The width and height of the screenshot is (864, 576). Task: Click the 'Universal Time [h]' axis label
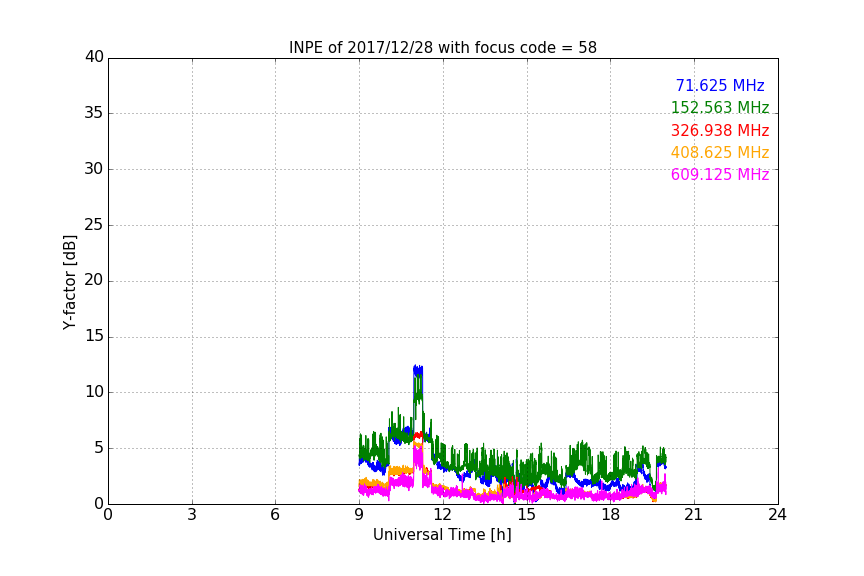click(x=442, y=535)
